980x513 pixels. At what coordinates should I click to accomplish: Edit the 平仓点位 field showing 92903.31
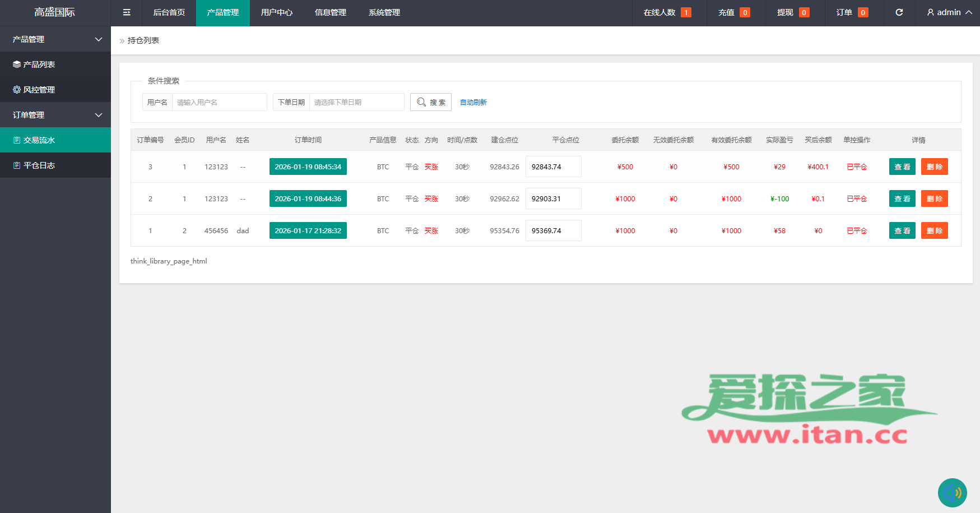[x=553, y=198]
